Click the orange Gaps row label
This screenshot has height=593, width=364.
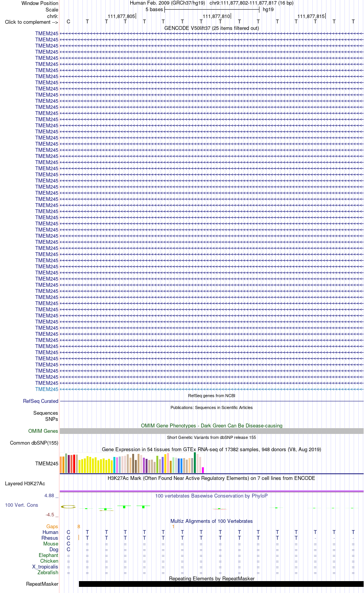coord(52,526)
